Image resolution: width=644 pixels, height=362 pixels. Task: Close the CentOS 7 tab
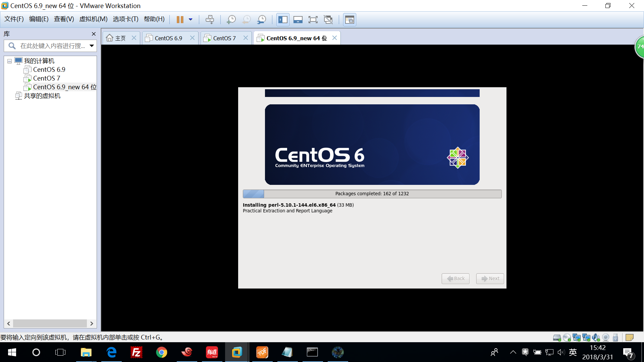246,38
